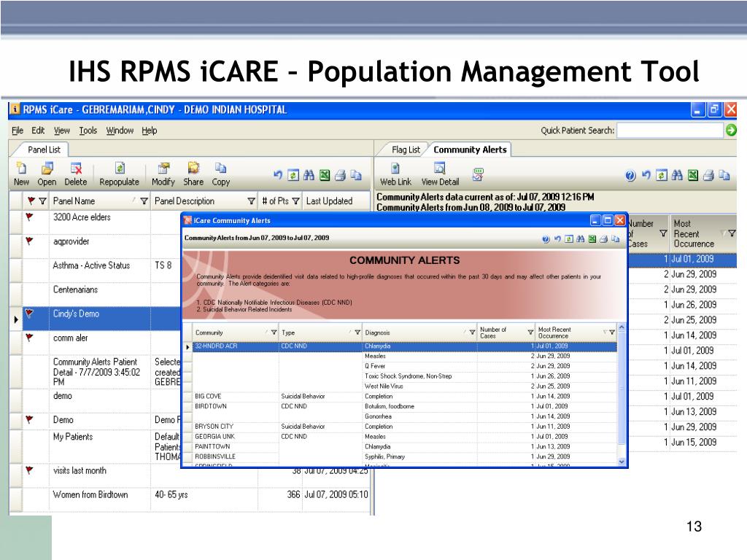Viewport: 747px width, 560px height.
Task: Open the Window menu
Action: pos(120,131)
